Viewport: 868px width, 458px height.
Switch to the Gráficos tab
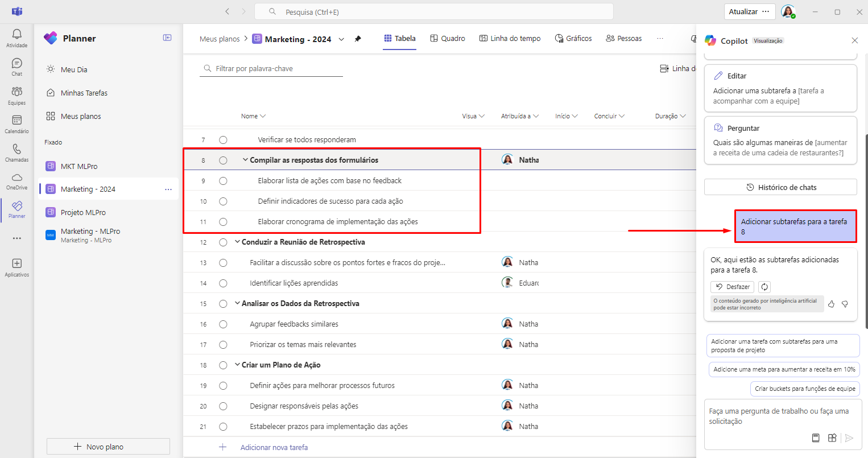coord(573,39)
